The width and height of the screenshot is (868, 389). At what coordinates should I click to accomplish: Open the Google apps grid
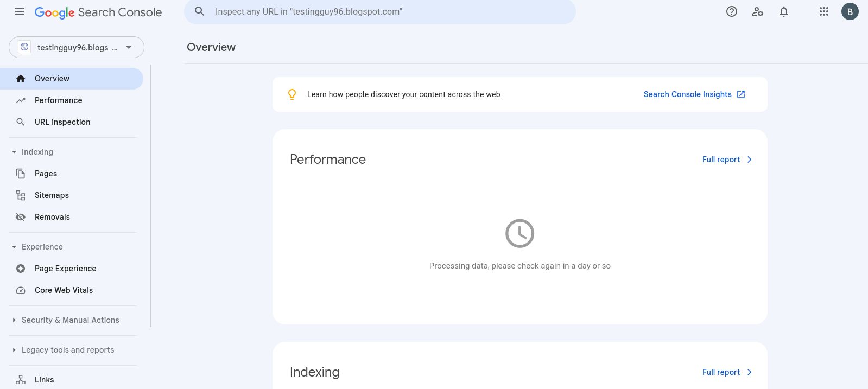(823, 11)
